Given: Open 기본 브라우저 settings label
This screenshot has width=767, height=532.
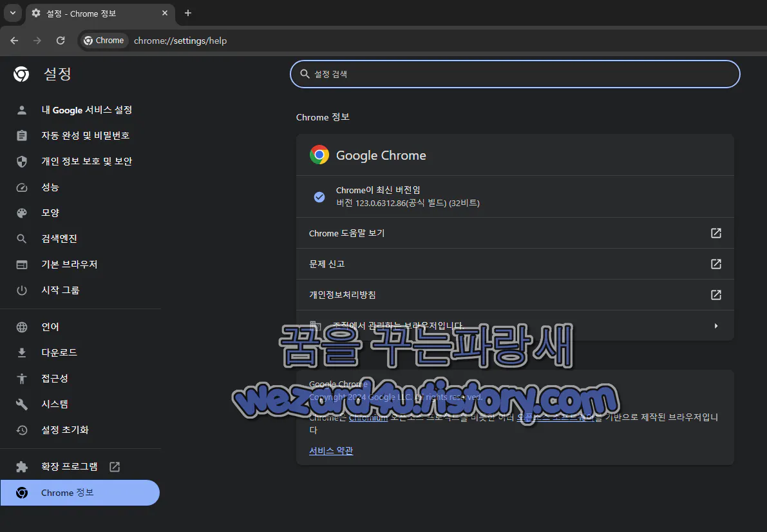Looking at the screenshot, I should coord(69,265).
